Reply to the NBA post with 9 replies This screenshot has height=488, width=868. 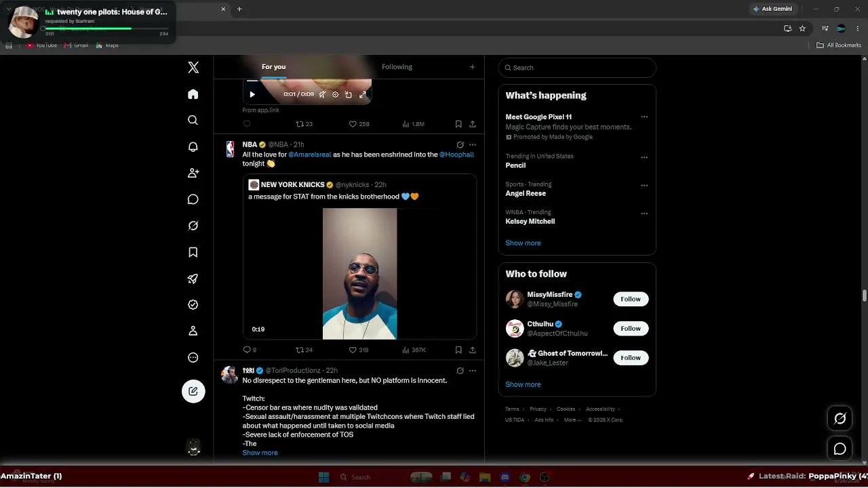click(250, 350)
